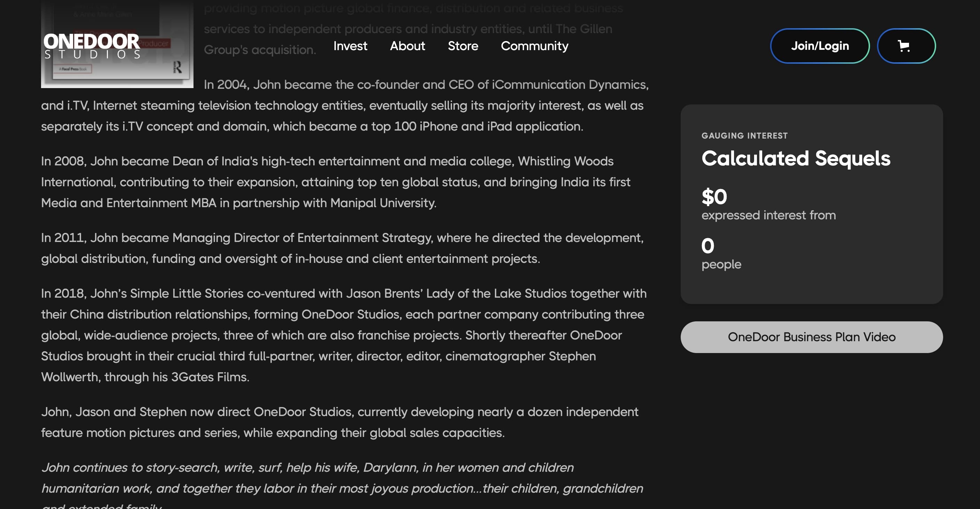Click the Routledge R logo on book cover

pyautogui.click(x=177, y=68)
